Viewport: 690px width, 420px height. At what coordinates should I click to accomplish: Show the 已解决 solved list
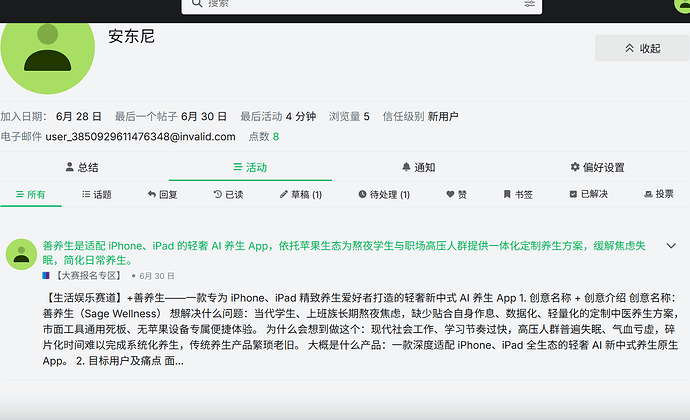point(589,194)
